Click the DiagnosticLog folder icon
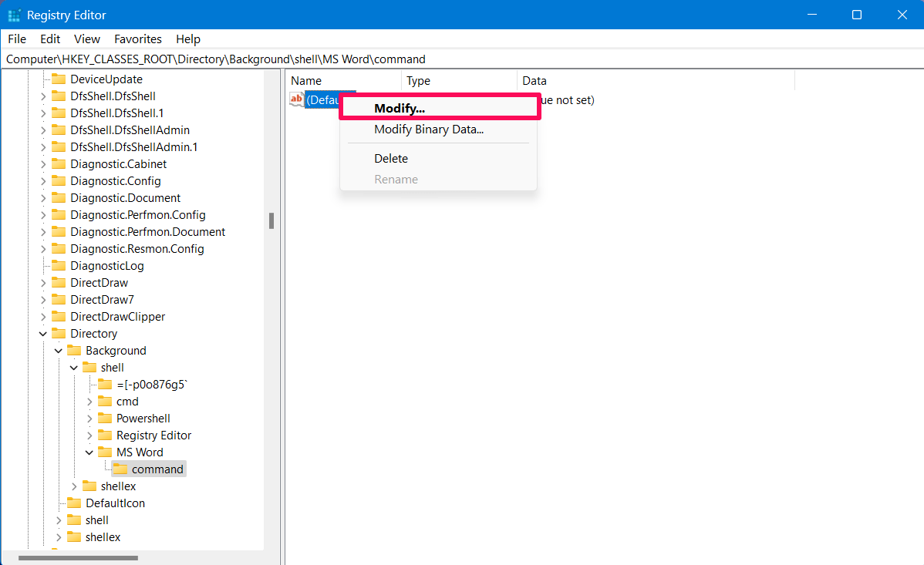 tap(59, 266)
